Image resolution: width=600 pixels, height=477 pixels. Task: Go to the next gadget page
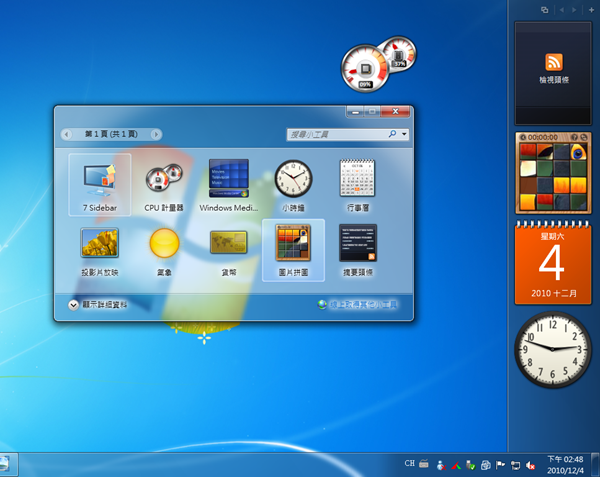(x=158, y=133)
